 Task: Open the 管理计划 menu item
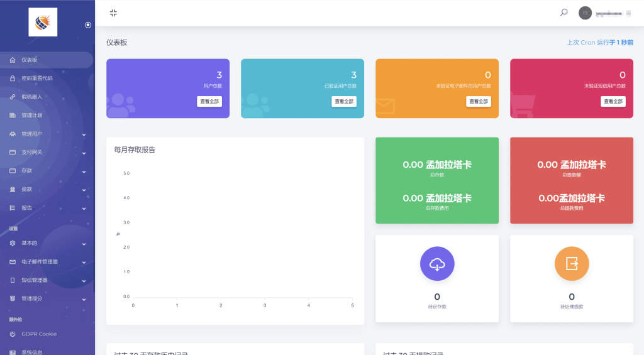pos(31,116)
